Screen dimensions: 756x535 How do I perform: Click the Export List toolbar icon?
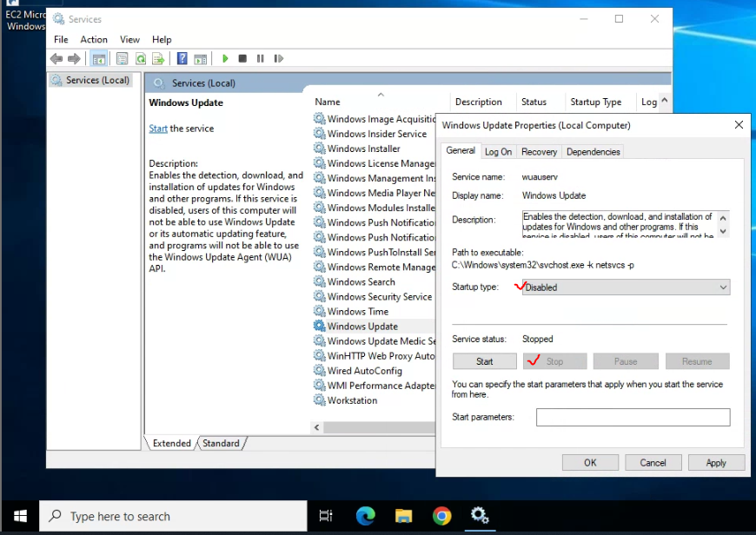click(158, 59)
